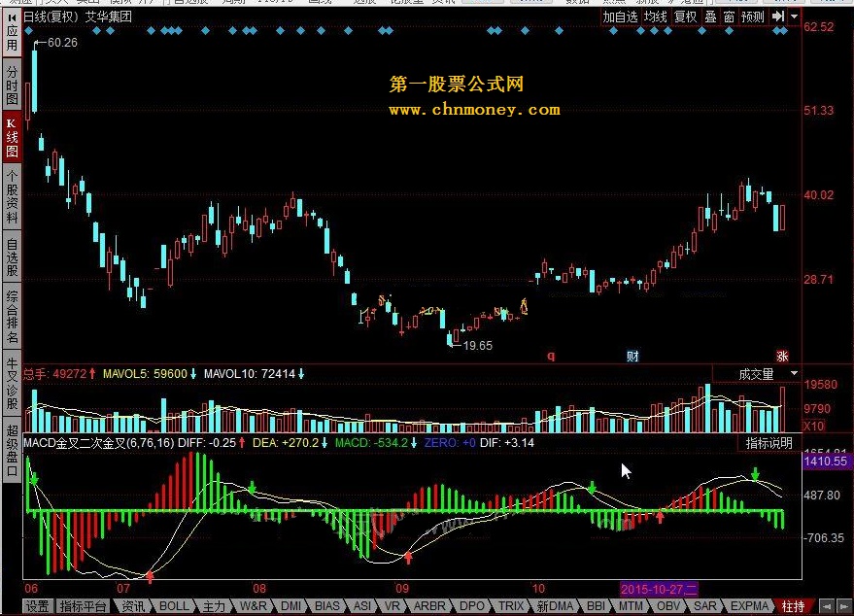Open 个股资料 stock information
Screen dimensions: 854x616
(x=12, y=196)
